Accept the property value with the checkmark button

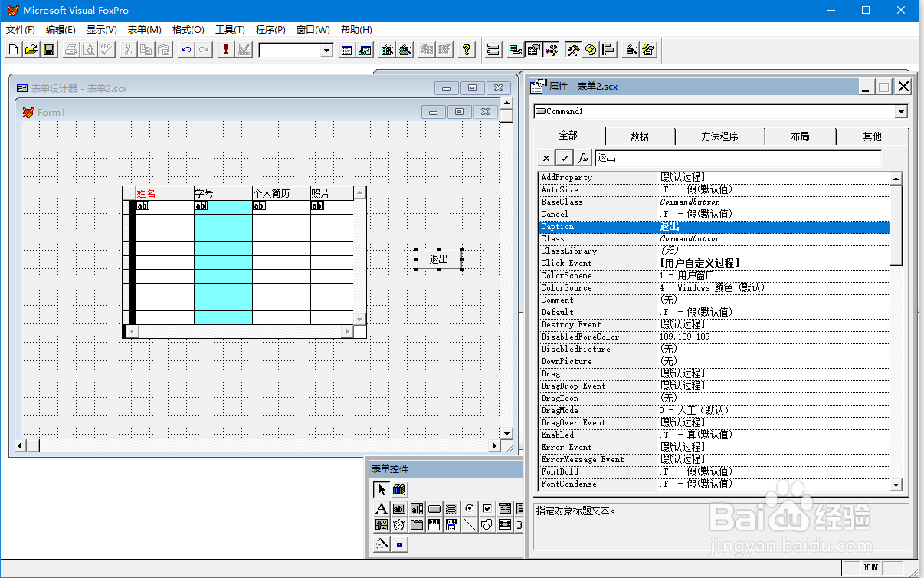tap(565, 158)
